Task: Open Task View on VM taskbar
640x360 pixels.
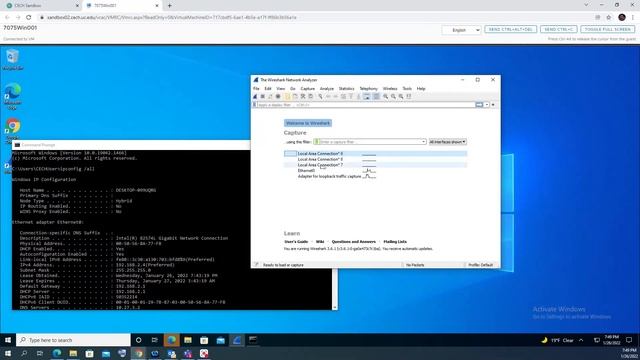Action: 154,340
